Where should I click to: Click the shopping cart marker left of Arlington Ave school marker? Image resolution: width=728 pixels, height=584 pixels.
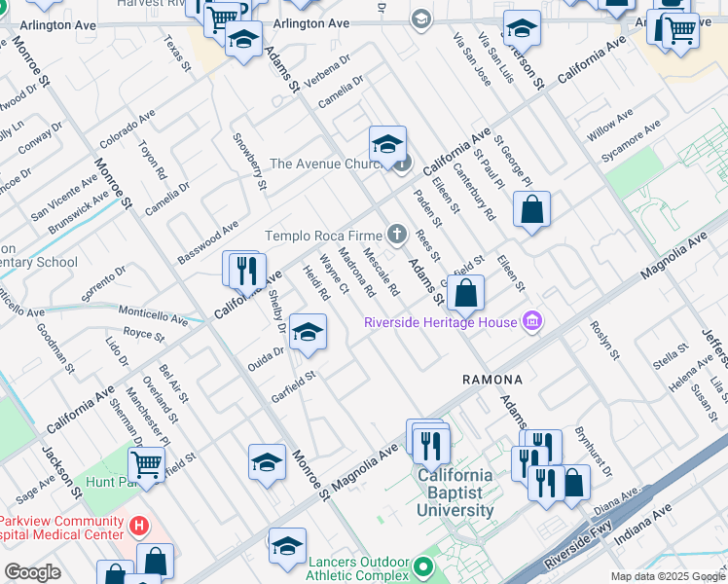[x=219, y=20]
